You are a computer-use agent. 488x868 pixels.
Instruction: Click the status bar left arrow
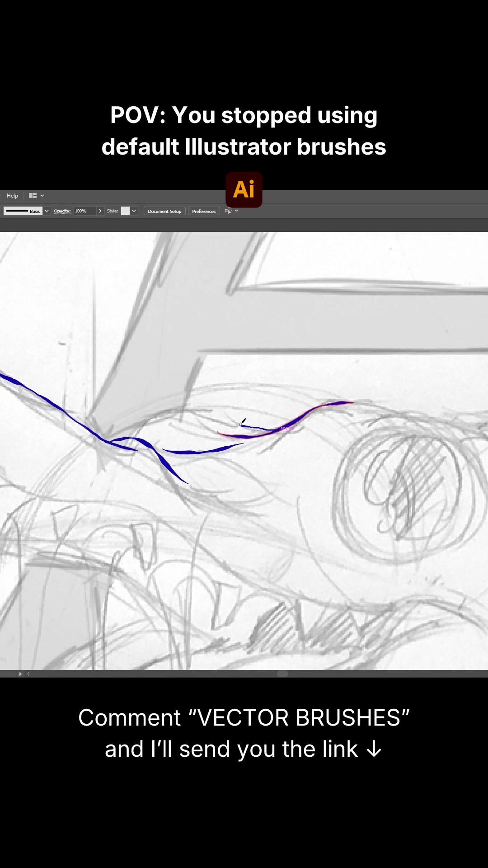pyautogui.click(x=28, y=674)
